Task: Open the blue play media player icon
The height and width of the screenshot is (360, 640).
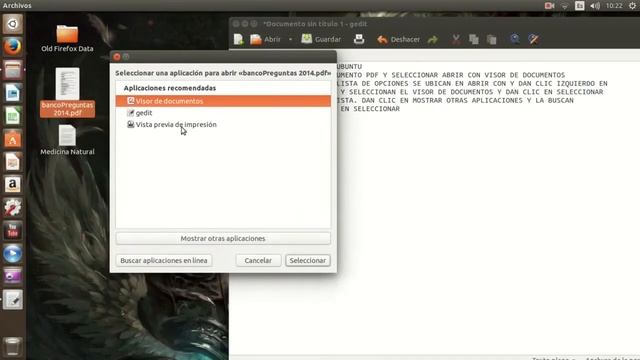Action: 13,254
